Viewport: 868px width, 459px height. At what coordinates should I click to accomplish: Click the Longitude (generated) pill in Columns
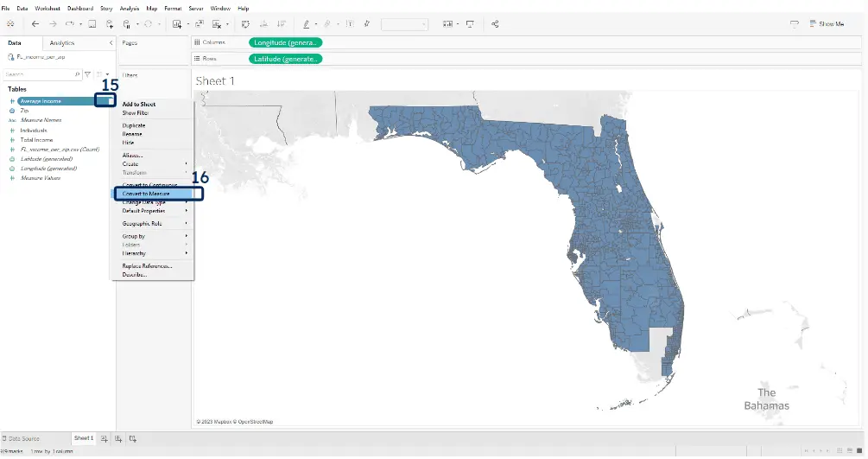pos(286,42)
